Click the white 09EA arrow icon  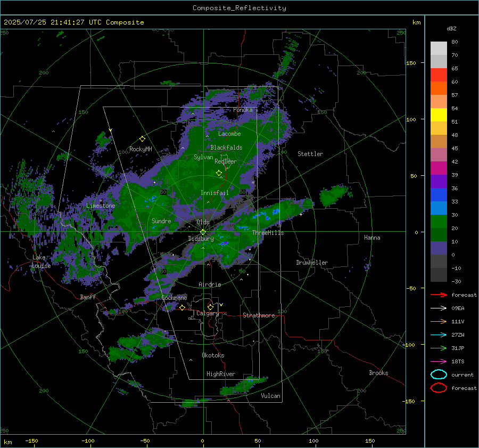pyautogui.click(x=439, y=308)
